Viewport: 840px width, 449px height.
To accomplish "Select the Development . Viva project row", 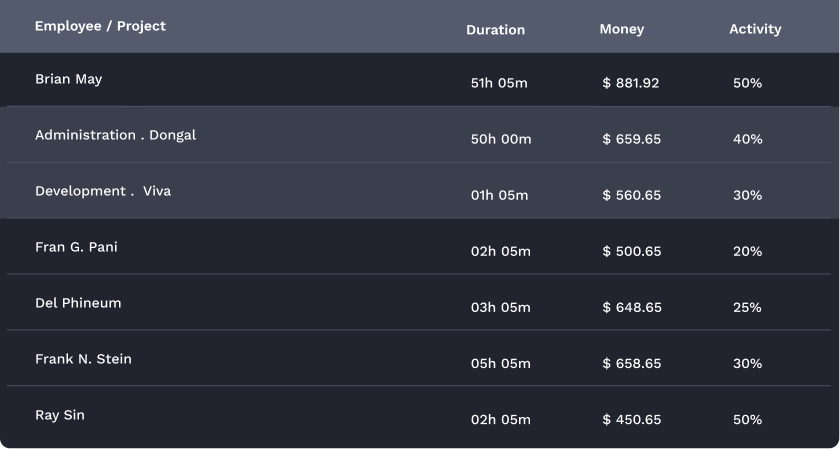I will (103, 191).
